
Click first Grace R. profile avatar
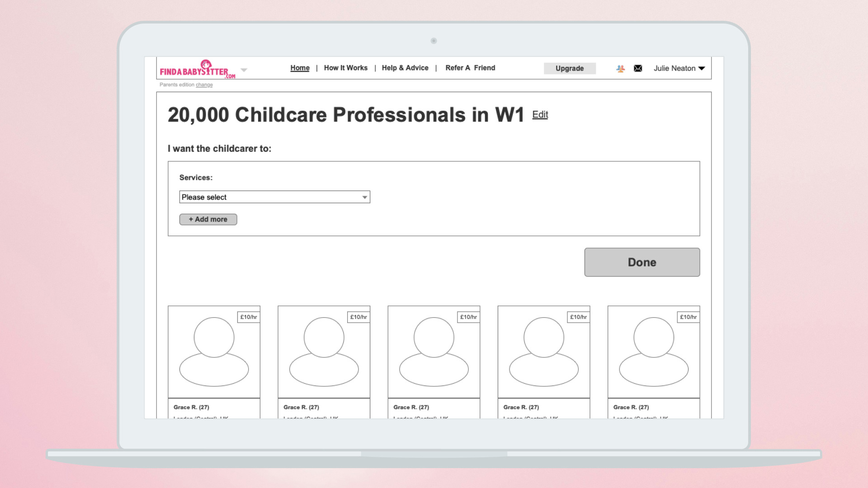click(x=214, y=352)
